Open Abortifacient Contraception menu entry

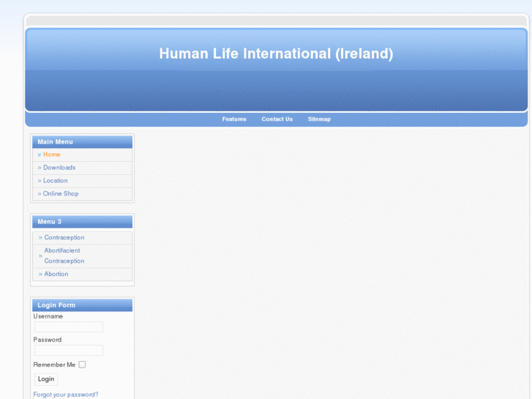[64, 256]
